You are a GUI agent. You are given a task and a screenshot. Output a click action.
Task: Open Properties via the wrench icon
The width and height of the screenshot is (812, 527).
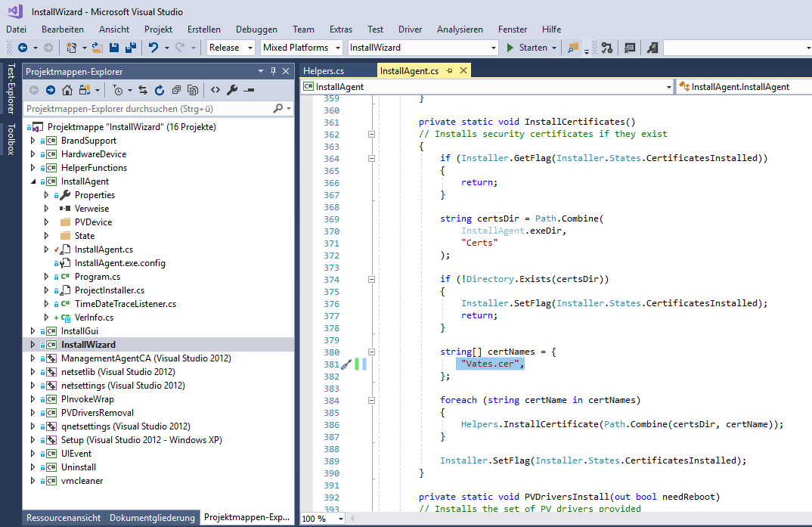(232, 90)
